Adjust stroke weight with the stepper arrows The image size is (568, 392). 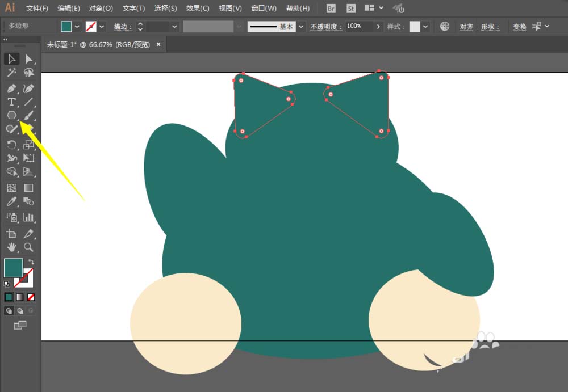point(140,27)
